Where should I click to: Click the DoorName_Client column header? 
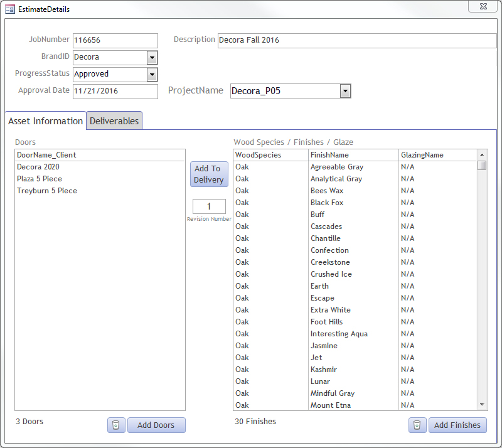coord(100,155)
